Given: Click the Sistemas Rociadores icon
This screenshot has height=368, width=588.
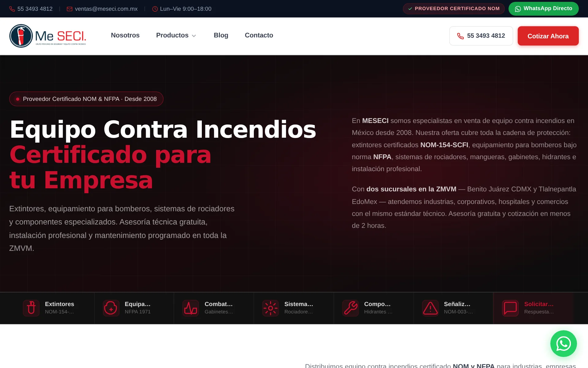Looking at the screenshot, I should 270,308.
